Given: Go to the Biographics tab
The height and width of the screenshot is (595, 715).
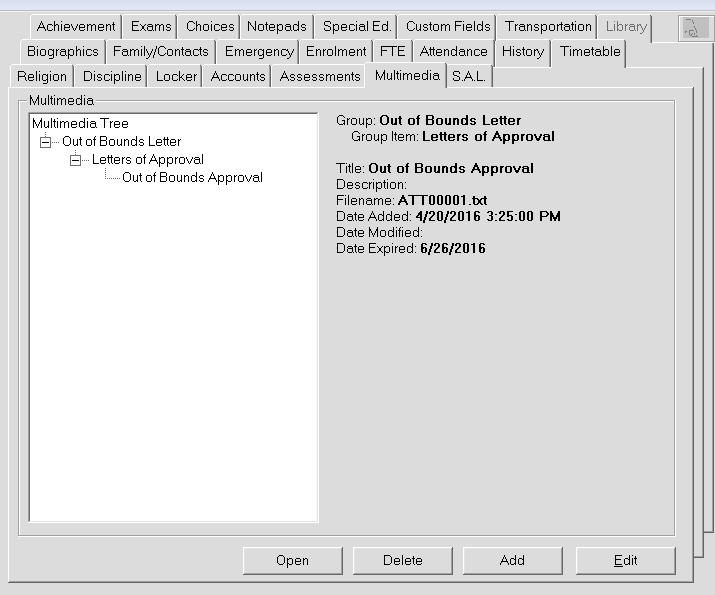Looking at the screenshot, I should (63, 52).
